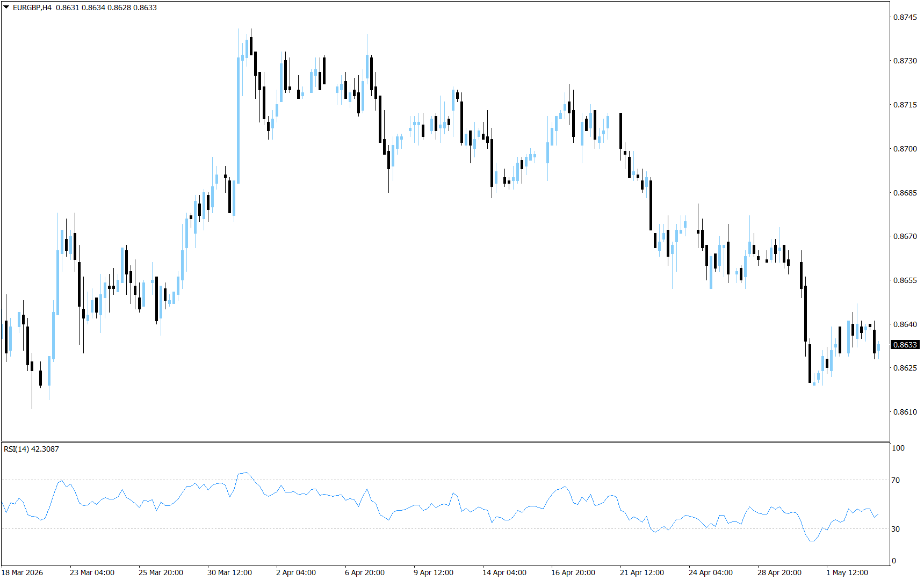Click the 0.8640 price scale label
Viewport: 924px width, 580px height.
905,324
